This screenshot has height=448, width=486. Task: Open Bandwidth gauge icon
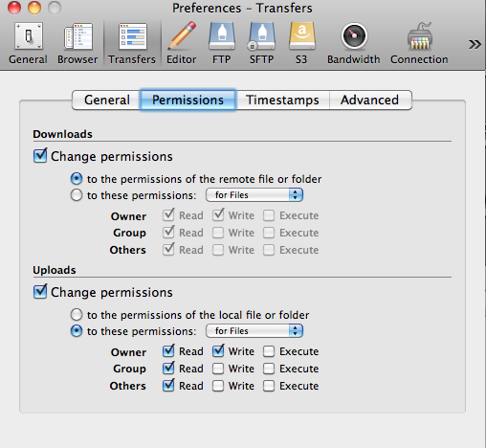[x=354, y=36]
